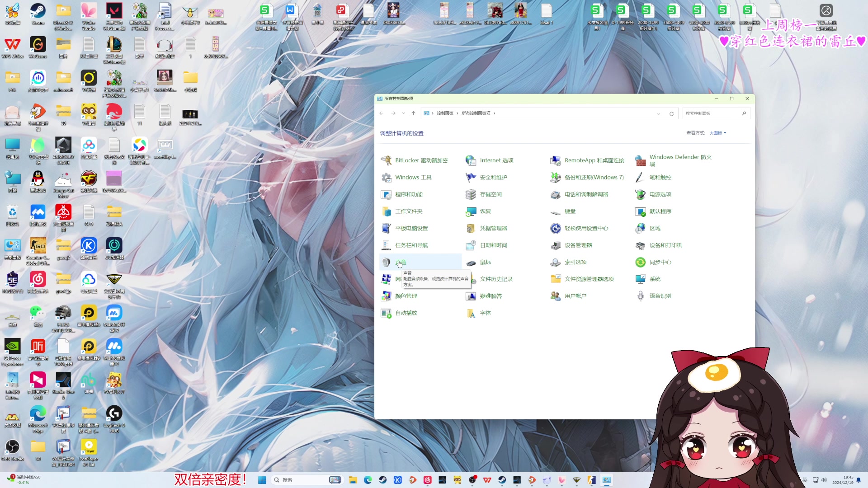Select OBS Studio desktop shortcut
The width and height of the screenshot is (868, 488).
[13, 450]
